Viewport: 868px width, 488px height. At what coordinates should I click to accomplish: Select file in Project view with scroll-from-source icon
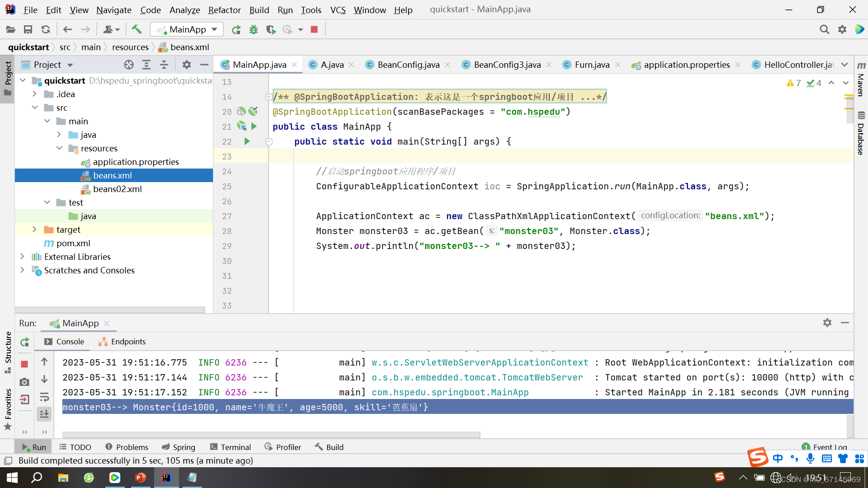click(129, 65)
